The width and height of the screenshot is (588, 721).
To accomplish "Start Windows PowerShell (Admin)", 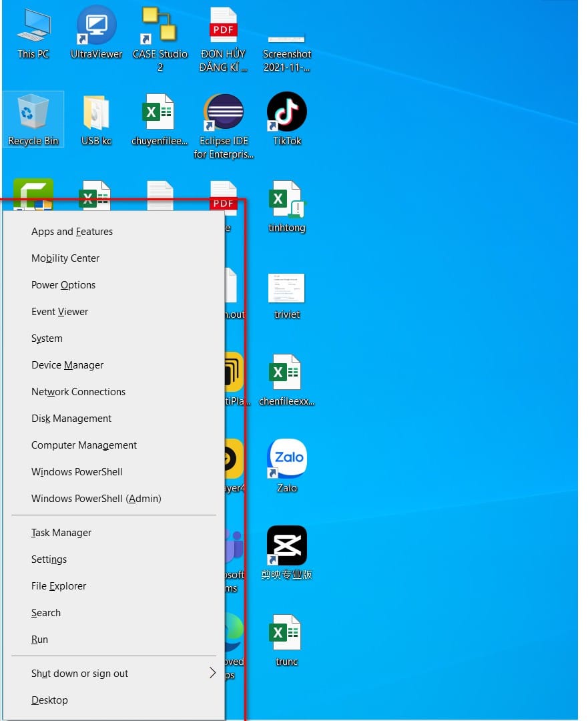I will point(113,499).
